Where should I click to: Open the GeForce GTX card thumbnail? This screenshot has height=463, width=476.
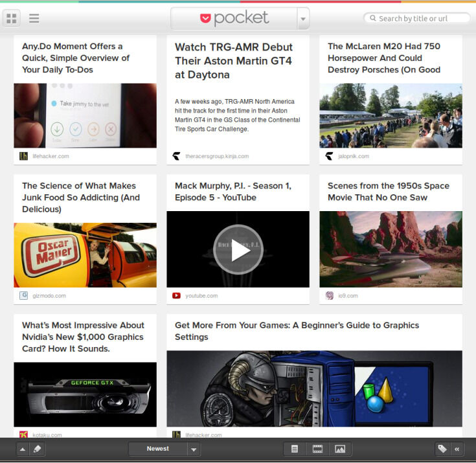coord(85,394)
